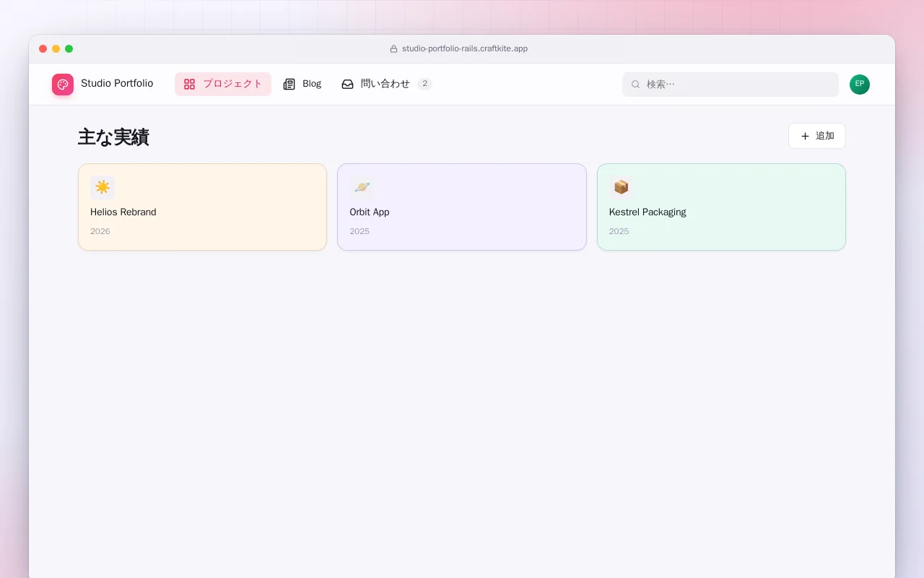Switch to the プロジェクト tab
924x578 pixels.
223,84
